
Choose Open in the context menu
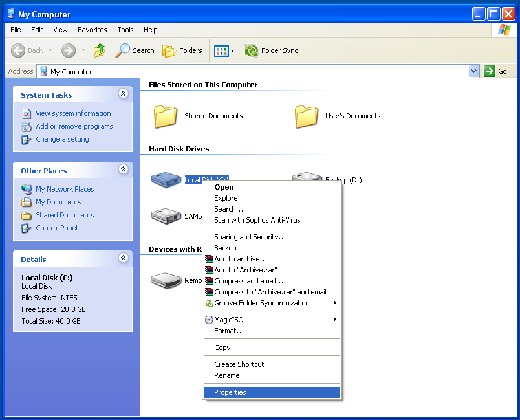point(272,187)
